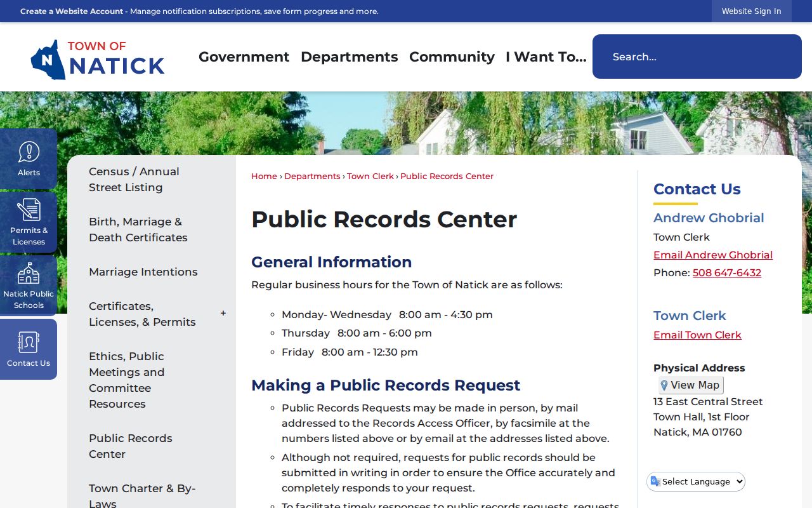812x508 pixels.
Task: Click the Making a Public Records Request heading
Action: click(386, 385)
